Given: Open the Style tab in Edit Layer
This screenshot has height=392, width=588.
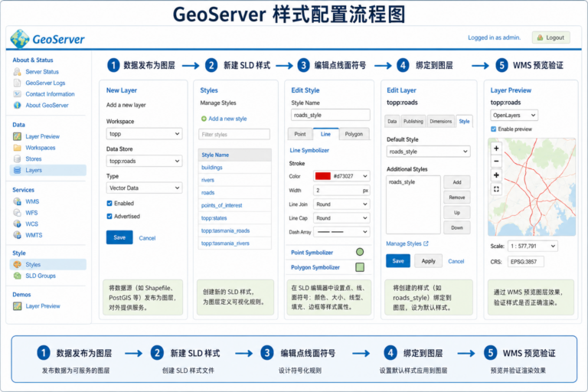Looking at the screenshot, I should pos(464,121).
